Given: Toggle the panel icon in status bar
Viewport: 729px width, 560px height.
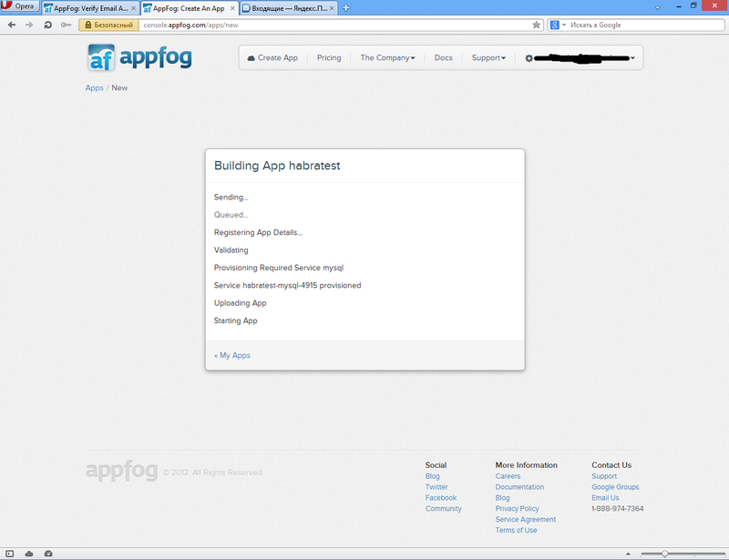Looking at the screenshot, I should click(x=10, y=554).
